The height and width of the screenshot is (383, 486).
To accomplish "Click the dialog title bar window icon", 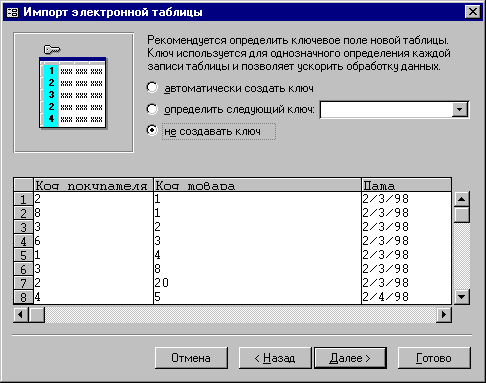I will pos(12,12).
